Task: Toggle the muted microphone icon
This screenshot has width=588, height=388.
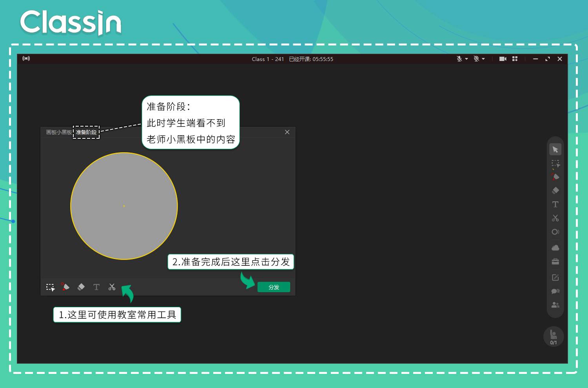Action: (x=459, y=59)
